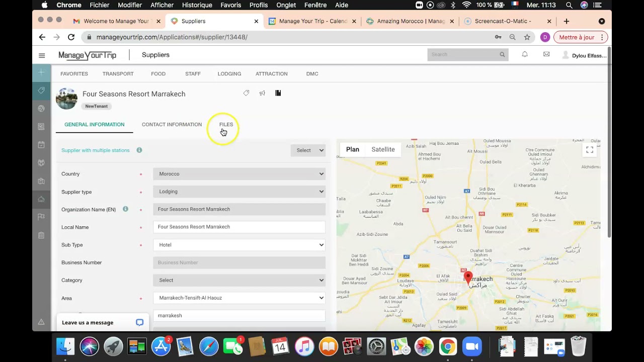Open the Category Select dropdown
The height and width of the screenshot is (362, 644).
point(239,280)
